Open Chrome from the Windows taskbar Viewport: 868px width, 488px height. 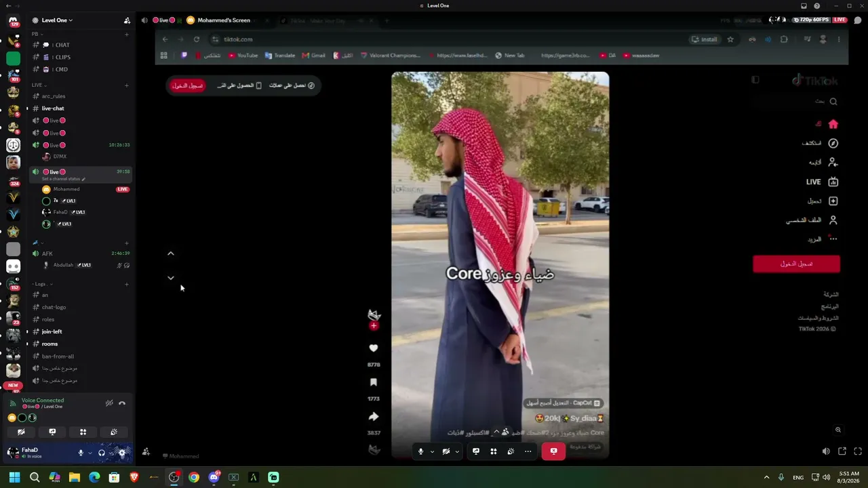pyautogui.click(x=194, y=478)
